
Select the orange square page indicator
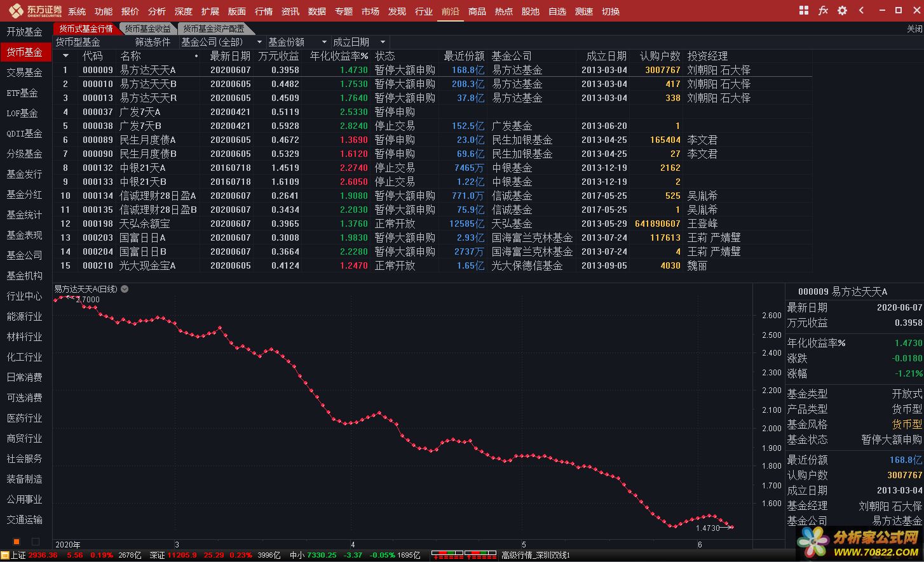tap(17, 542)
